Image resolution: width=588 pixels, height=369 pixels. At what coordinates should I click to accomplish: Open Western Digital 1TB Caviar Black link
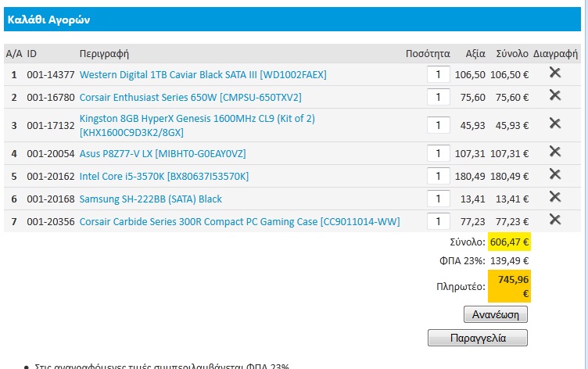tap(203, 74)
